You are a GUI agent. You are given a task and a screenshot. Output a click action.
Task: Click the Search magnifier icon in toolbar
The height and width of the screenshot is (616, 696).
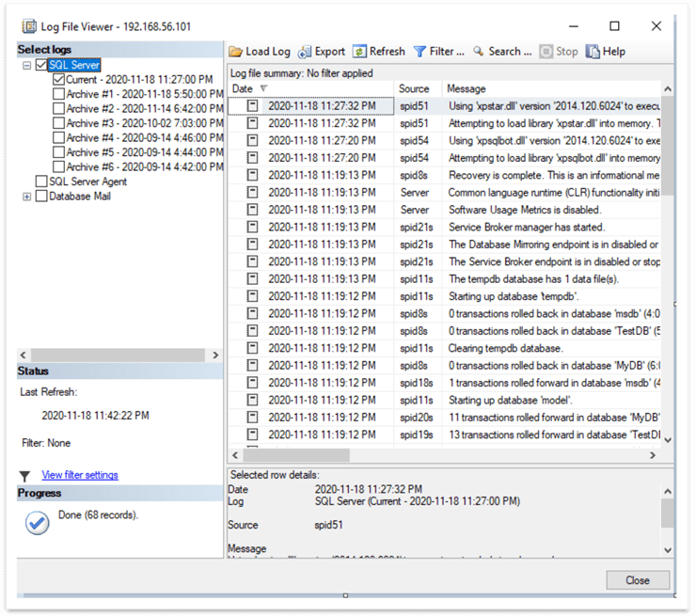(x=479, y=51)
